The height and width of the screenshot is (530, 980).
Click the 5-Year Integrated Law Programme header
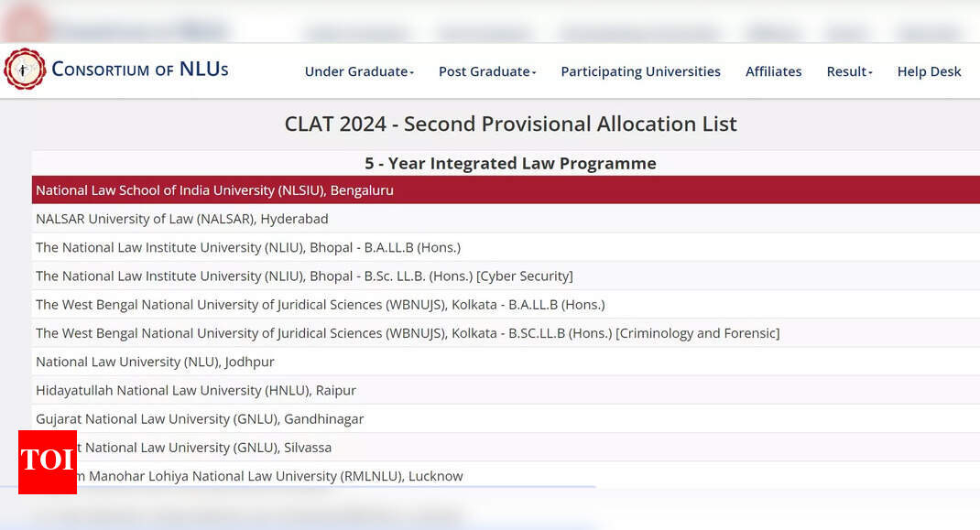(x=510, y=163)
